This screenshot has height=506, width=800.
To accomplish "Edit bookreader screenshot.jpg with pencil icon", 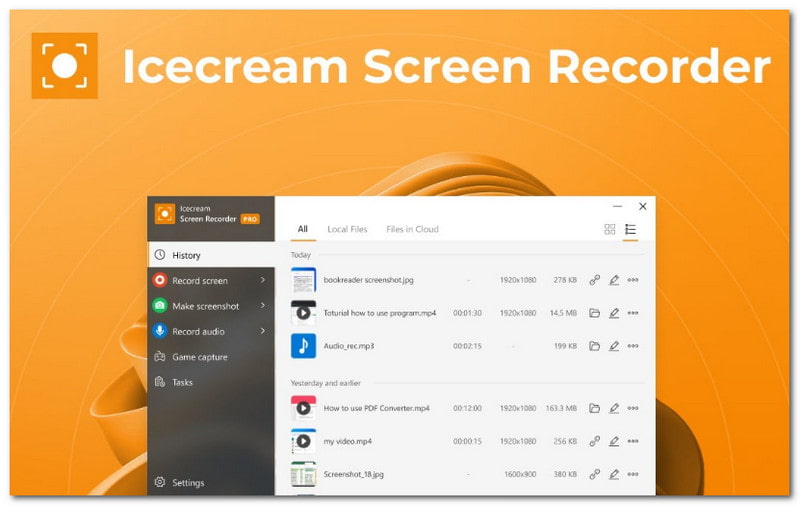I will (614, 280).
